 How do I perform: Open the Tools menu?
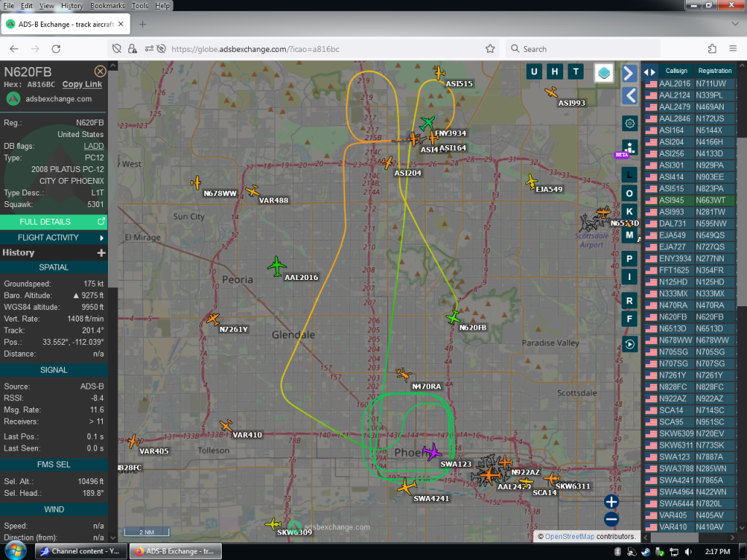(x=139, y=6)
